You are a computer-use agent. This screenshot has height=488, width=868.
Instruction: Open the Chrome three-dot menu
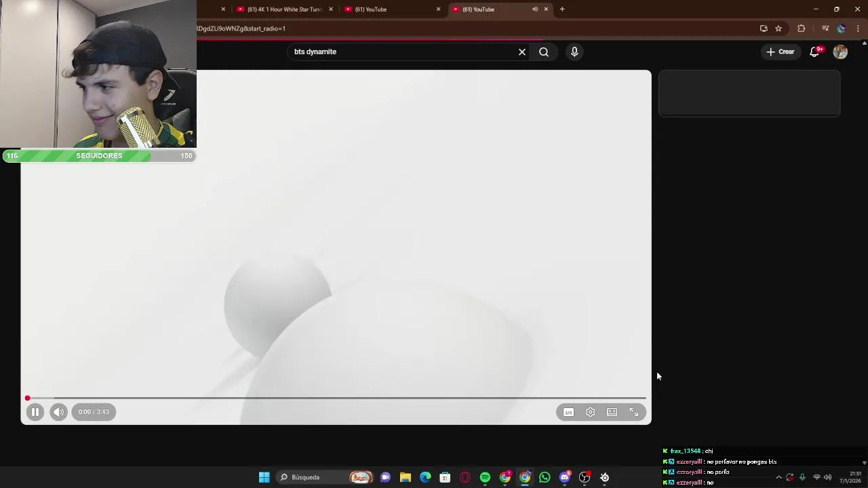tap(858, 28)
